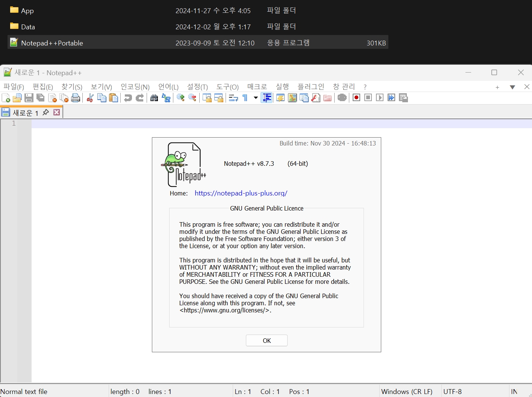Click the Print toolbar icon

[x=76, y=98]
